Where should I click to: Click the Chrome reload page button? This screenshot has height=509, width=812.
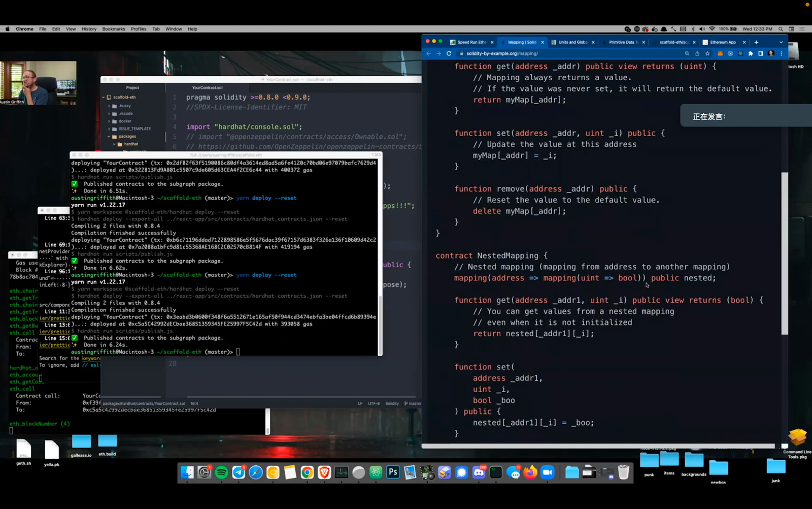[449, 53]
